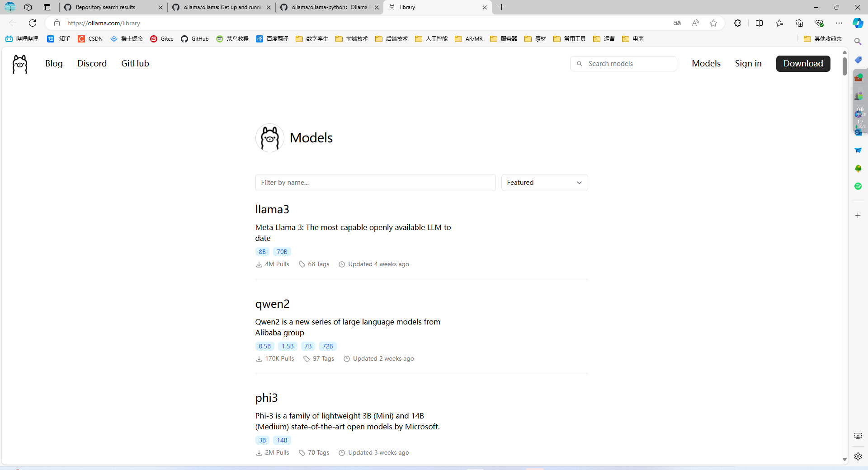Close the Repository search results tab
The height and width of the screenshot is (470, 868).
coord(160,7)
